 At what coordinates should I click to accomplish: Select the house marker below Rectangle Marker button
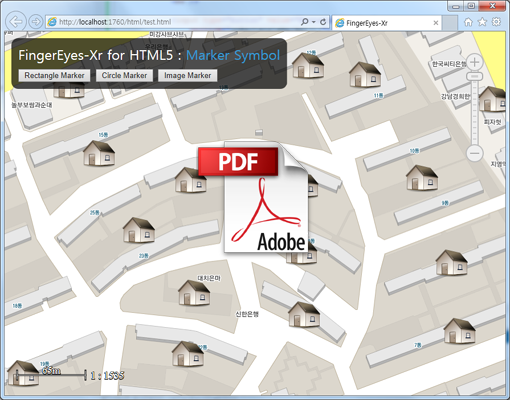point(69,91)
